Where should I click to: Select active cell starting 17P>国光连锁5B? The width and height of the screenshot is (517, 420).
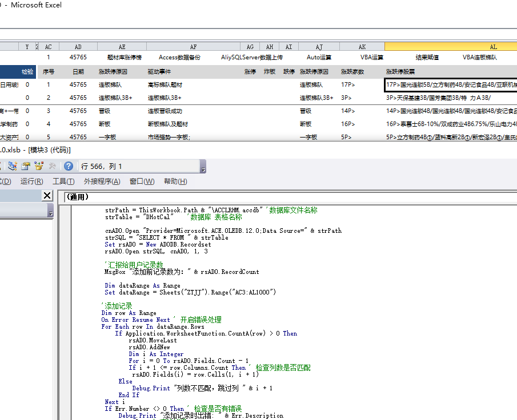coord(451,85)
